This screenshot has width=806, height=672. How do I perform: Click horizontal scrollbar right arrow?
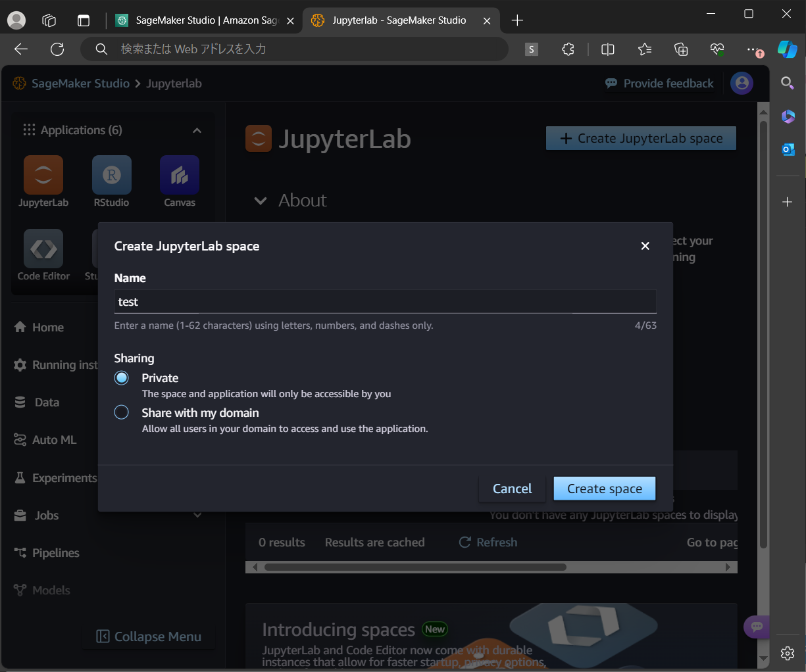[x=727, y=567]
